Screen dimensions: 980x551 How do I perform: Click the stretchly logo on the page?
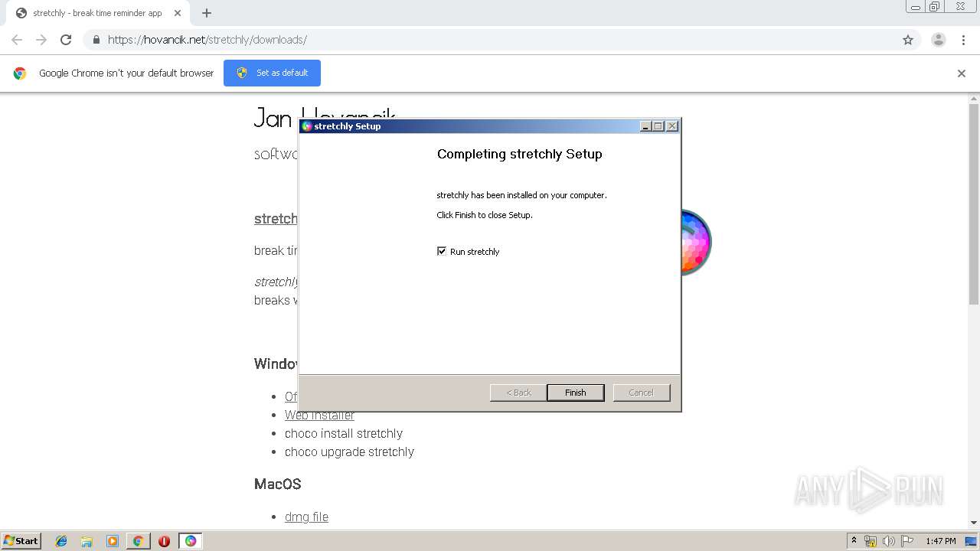click(696, 242)
